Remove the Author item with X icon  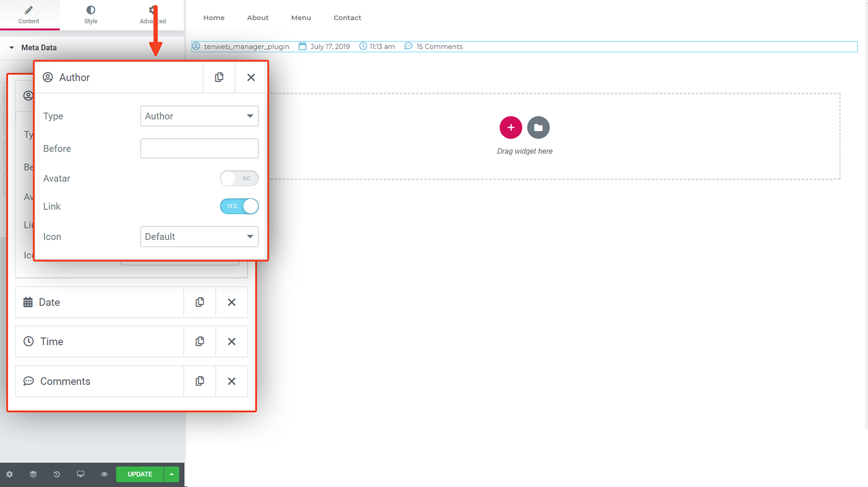pyautogui.click(x=251, y=77)
